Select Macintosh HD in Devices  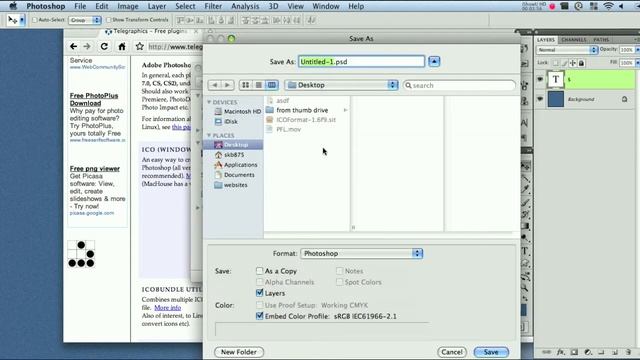(x=238, y=111)
